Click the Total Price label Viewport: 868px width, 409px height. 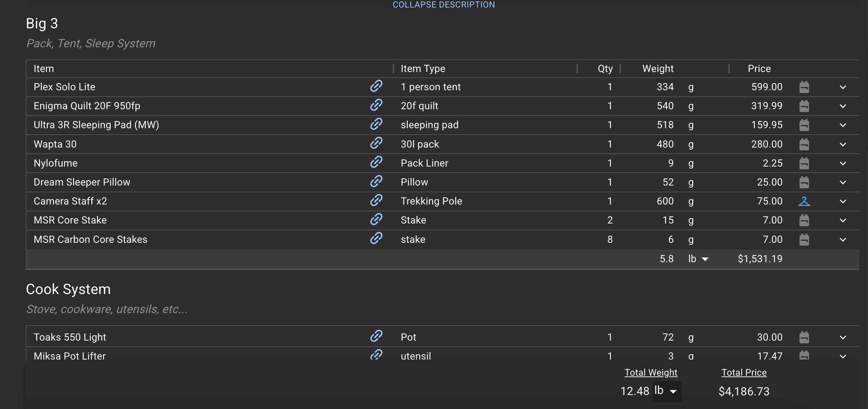pos(744,372)
